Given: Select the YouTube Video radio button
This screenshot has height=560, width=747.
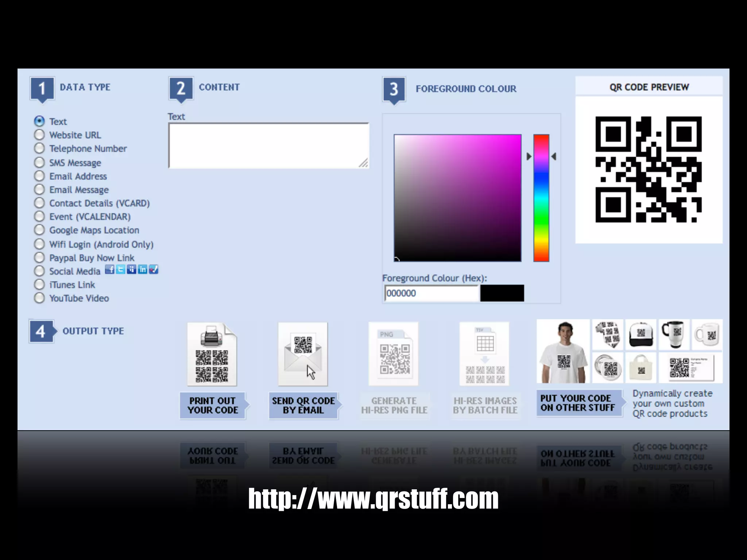Looking at the screenshot, I should pyautogui.click(x=39, y=298).
